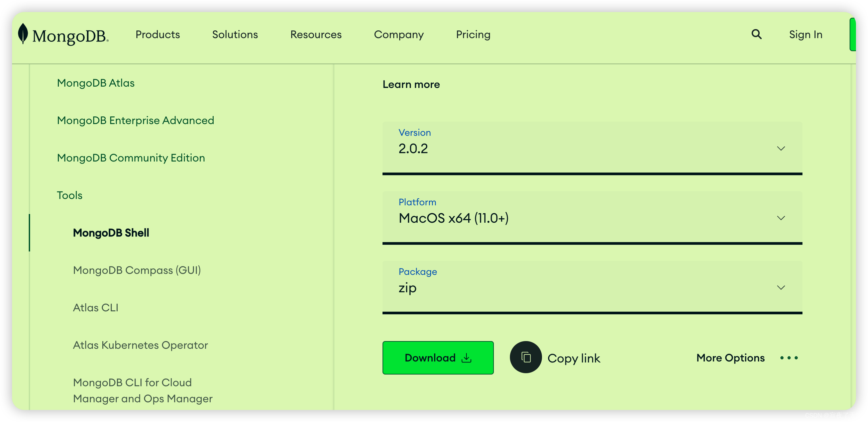Open the Solutions menu

[235, 34]
